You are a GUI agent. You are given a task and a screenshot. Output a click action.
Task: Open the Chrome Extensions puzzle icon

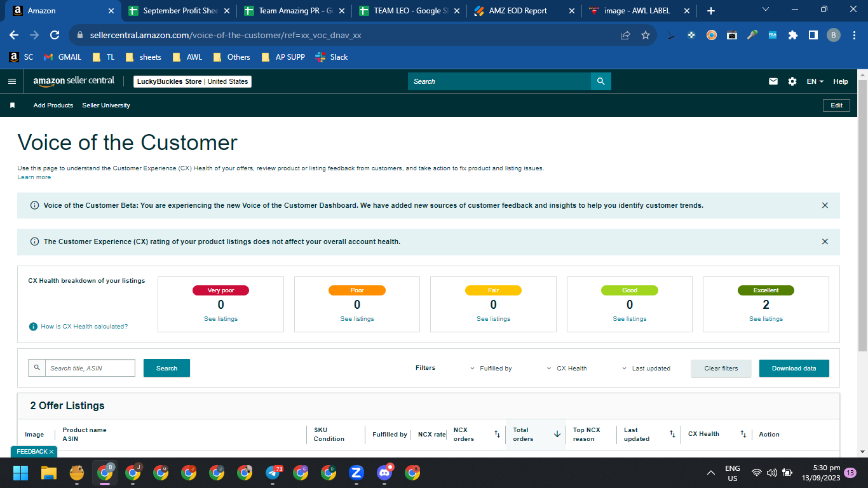click(x=793, y=35)
